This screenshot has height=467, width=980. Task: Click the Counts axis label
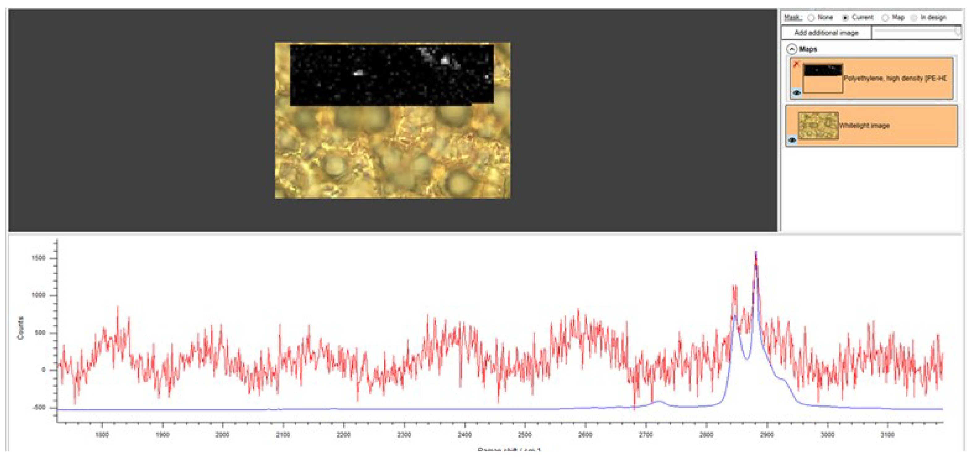coord(20,328)
